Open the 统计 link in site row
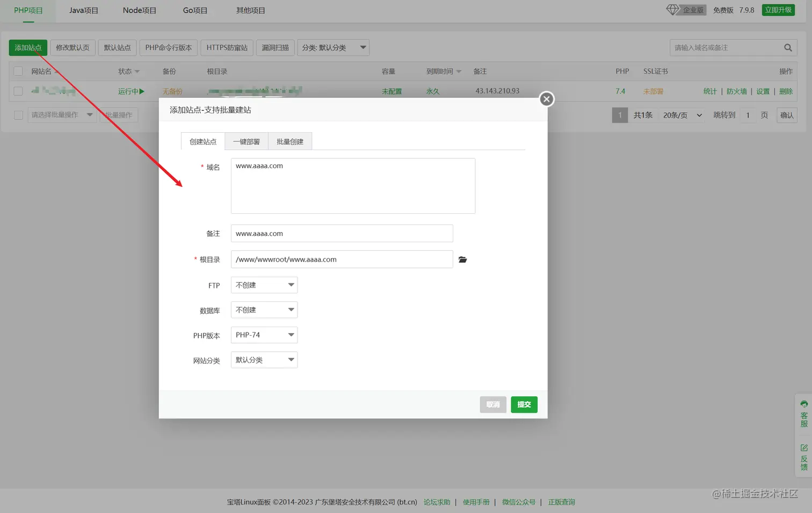812x513 pixels. 710,91
